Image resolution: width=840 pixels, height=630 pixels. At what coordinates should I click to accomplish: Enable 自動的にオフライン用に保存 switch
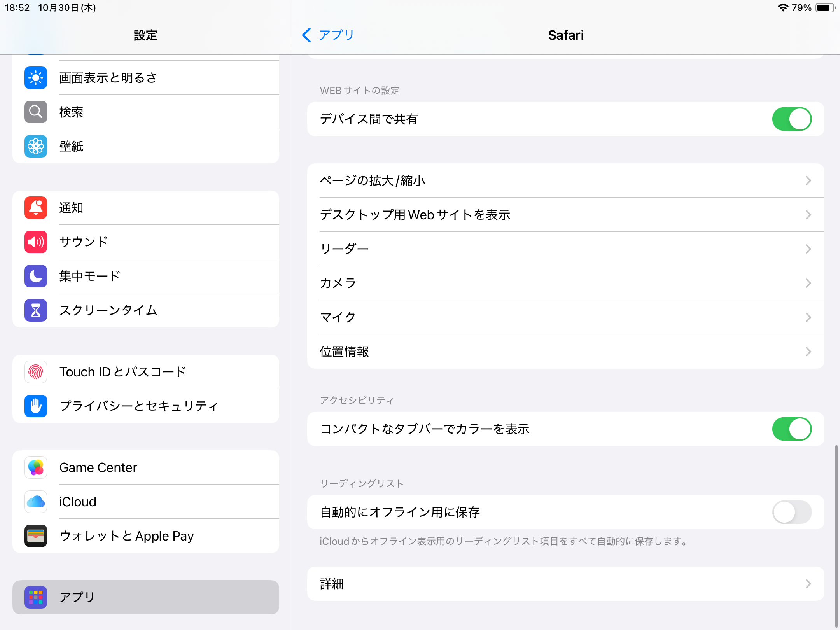(792, 512)
